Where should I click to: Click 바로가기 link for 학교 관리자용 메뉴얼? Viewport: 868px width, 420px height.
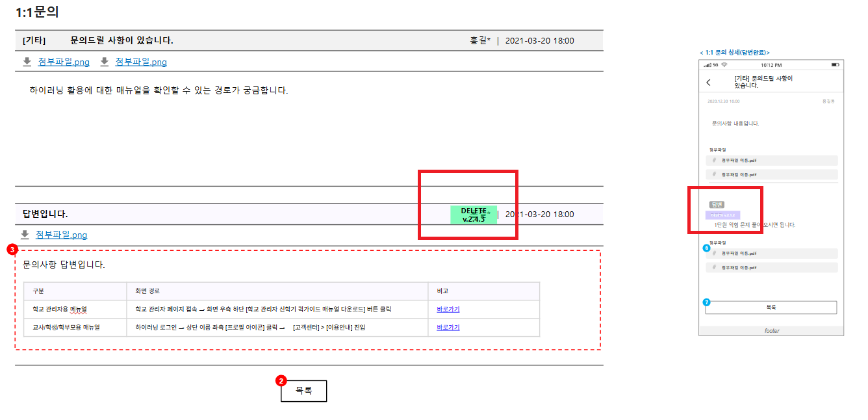point(448,309)
